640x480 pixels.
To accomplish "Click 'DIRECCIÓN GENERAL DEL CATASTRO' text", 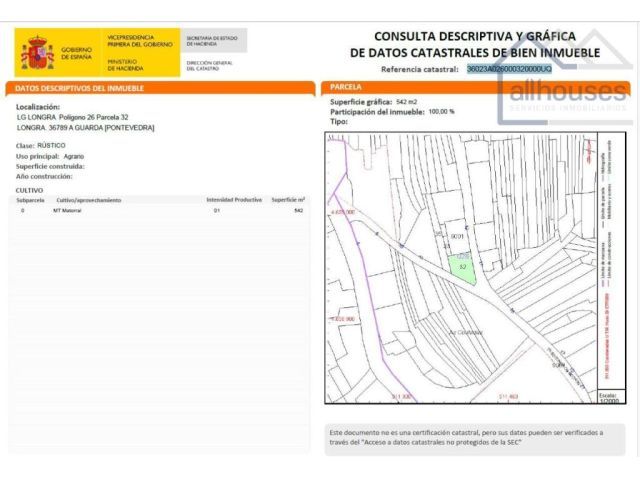I will (209, 66).
